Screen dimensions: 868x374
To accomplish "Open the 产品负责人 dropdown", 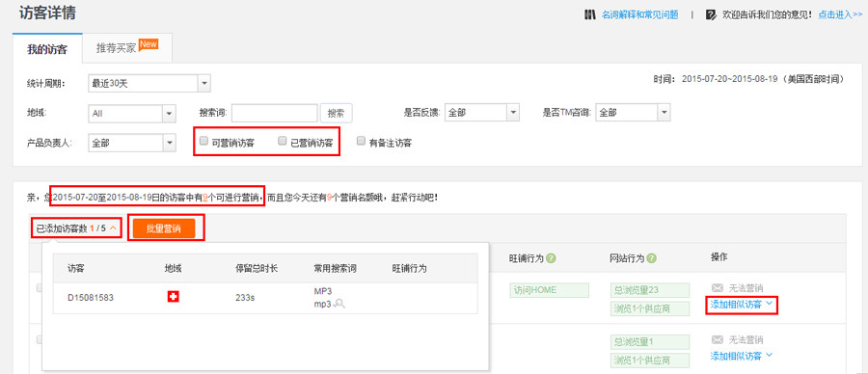I will (x=132, y=143).
